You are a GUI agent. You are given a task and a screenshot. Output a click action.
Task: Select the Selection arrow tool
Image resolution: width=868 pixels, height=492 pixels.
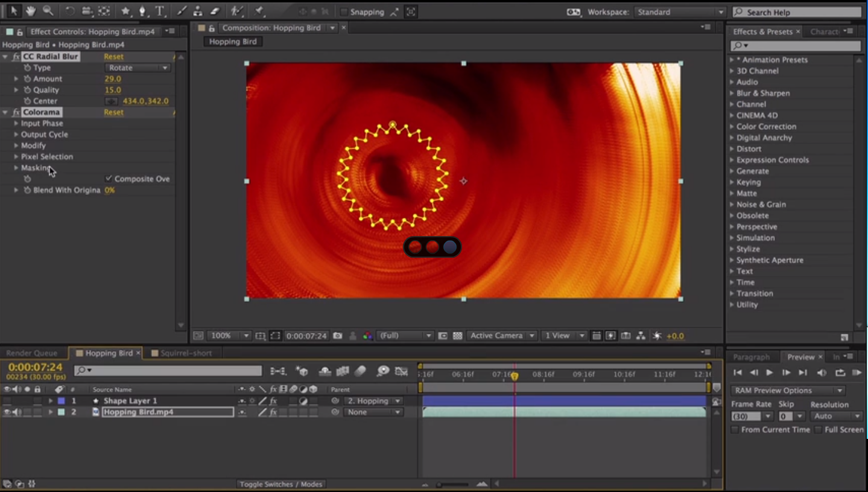(13, 11)
